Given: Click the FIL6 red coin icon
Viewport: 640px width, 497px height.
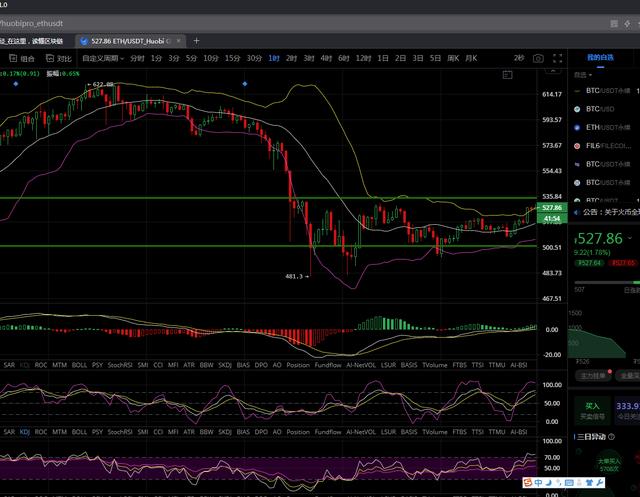Looking at the screenshot, I should point(577,146).
